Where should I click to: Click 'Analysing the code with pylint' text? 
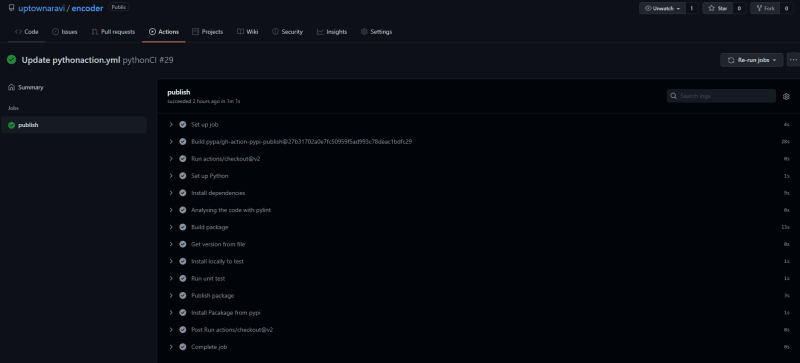231,210
